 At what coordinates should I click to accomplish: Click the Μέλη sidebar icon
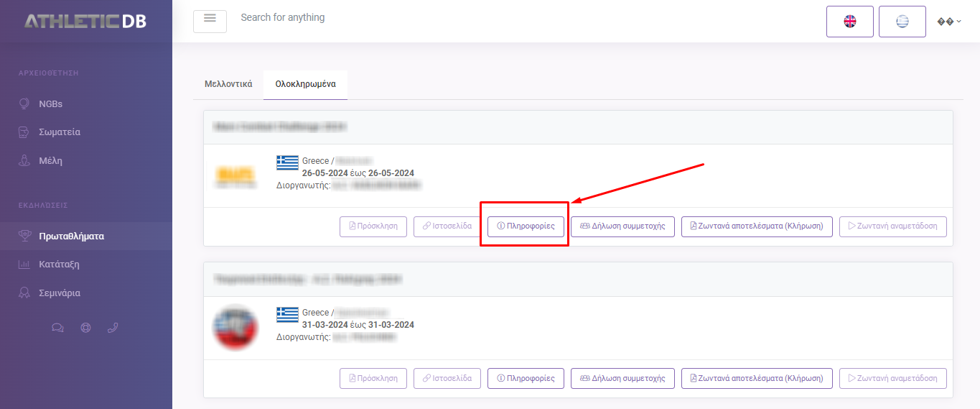24,161
